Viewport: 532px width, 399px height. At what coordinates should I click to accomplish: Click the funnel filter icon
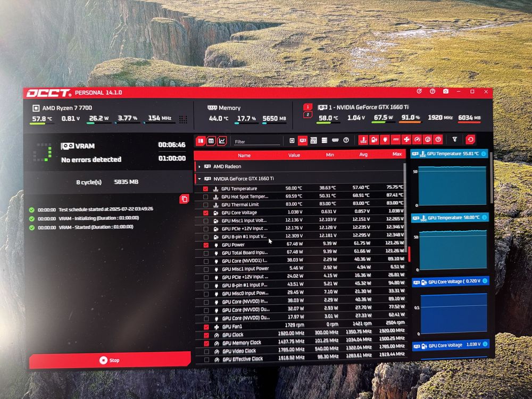pyautogui.click(x=455, y=139)
